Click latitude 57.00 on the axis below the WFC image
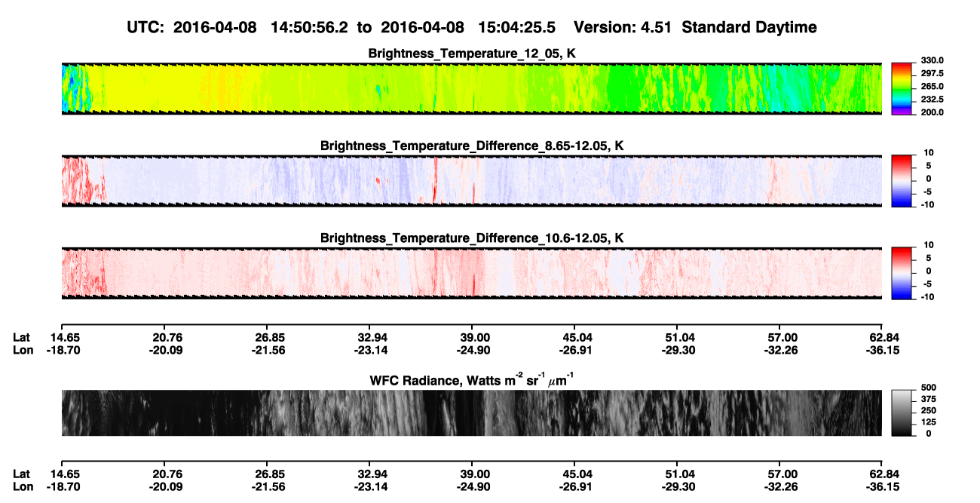980x503 pixels. click(x=782, y=474)
